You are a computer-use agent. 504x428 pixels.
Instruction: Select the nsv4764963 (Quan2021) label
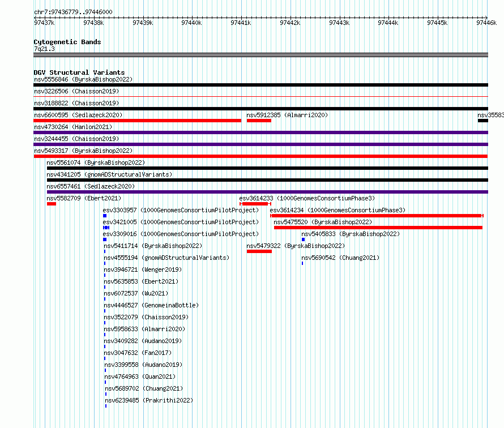coord(140,376)
